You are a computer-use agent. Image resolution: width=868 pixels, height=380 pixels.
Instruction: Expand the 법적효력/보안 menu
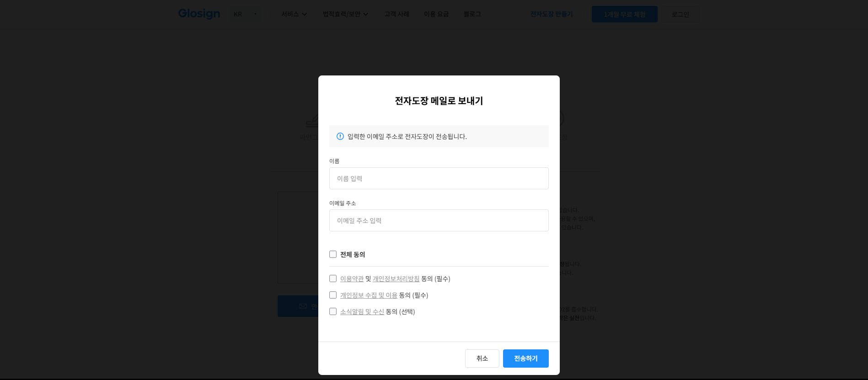(345, 14)
